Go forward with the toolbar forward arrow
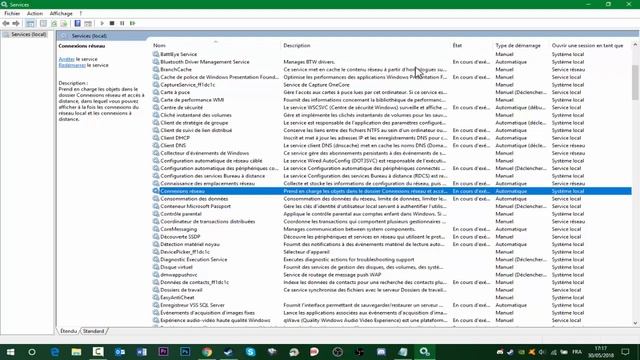The height and width of the screenshot is (360, 640). coord(16,24)
